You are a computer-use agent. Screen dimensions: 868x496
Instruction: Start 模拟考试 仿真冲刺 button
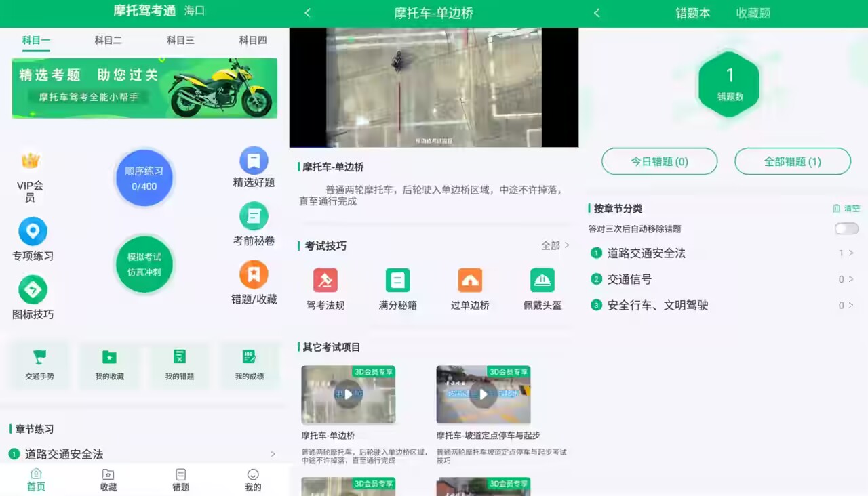144,264
